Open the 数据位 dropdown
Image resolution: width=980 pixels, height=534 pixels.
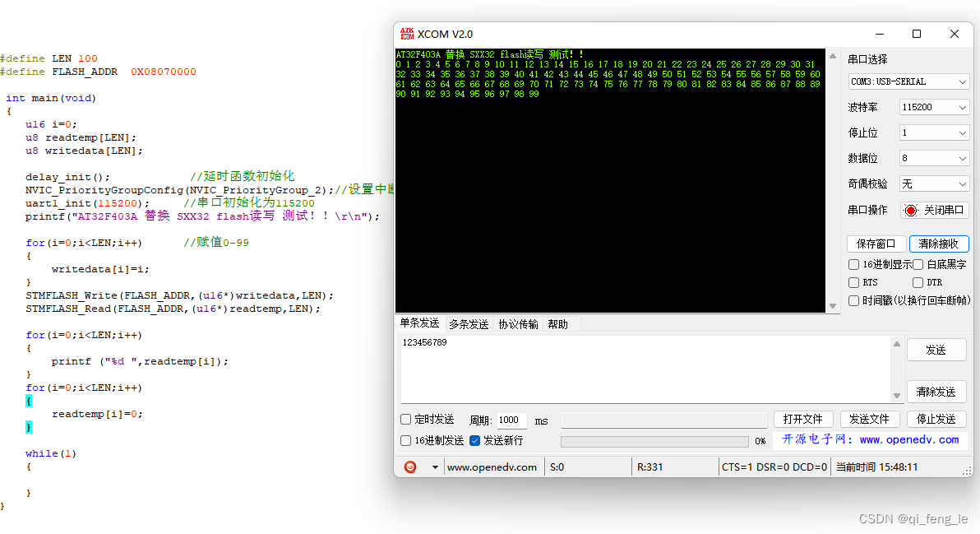point(935,158)
